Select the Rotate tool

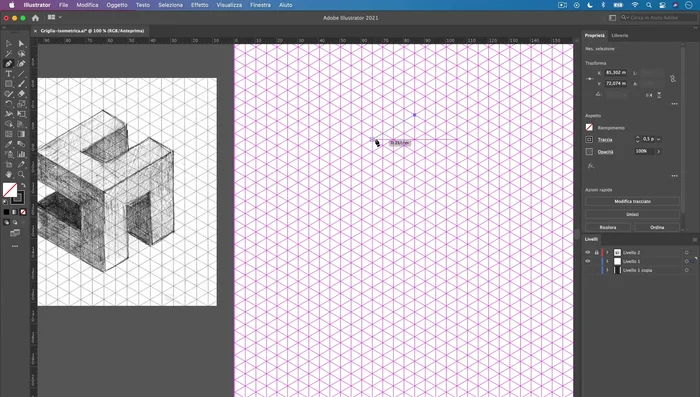click(8, 104)
